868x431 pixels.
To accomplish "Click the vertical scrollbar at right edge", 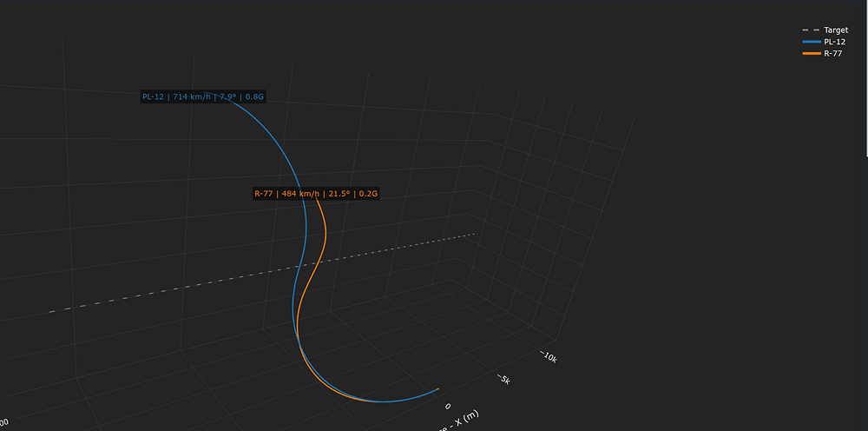I will (866, 77).
